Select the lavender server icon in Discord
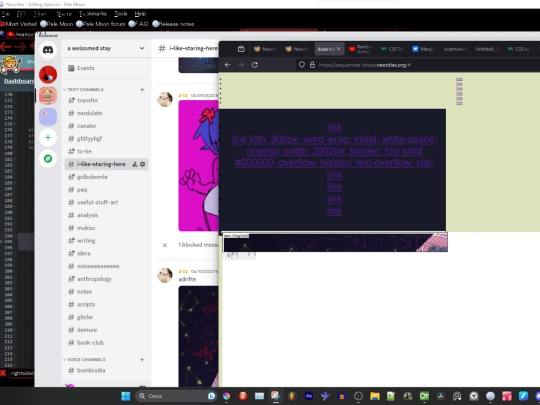 click(48, 116)
